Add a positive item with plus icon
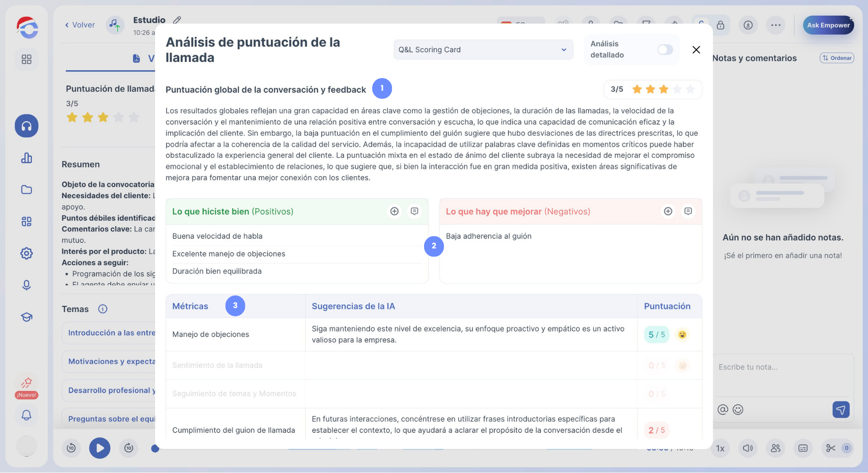 click(394, 211)
